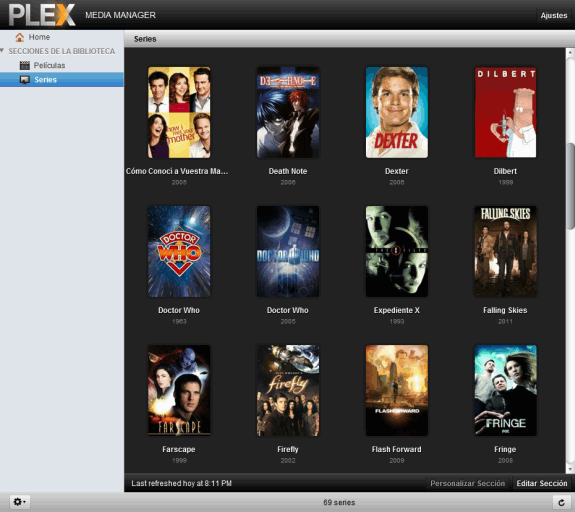Click the 'Flash Forward' title text

click(x=397, y=449)
